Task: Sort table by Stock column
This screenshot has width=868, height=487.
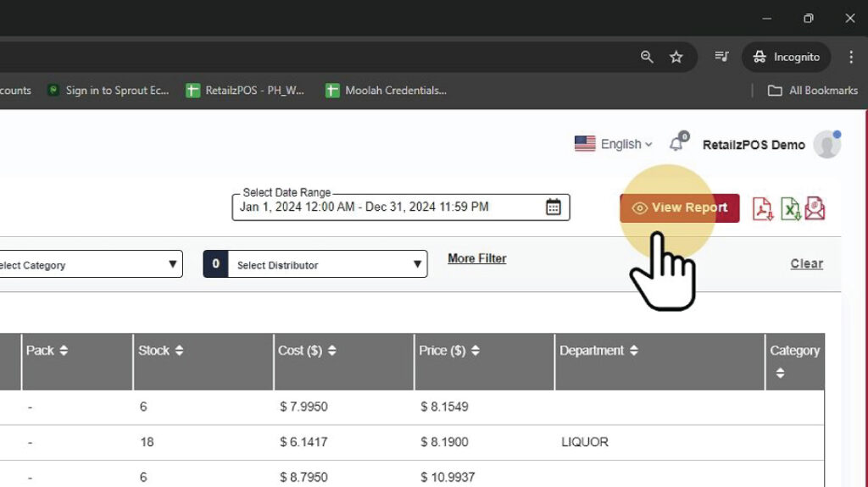Action: point(178,351)
